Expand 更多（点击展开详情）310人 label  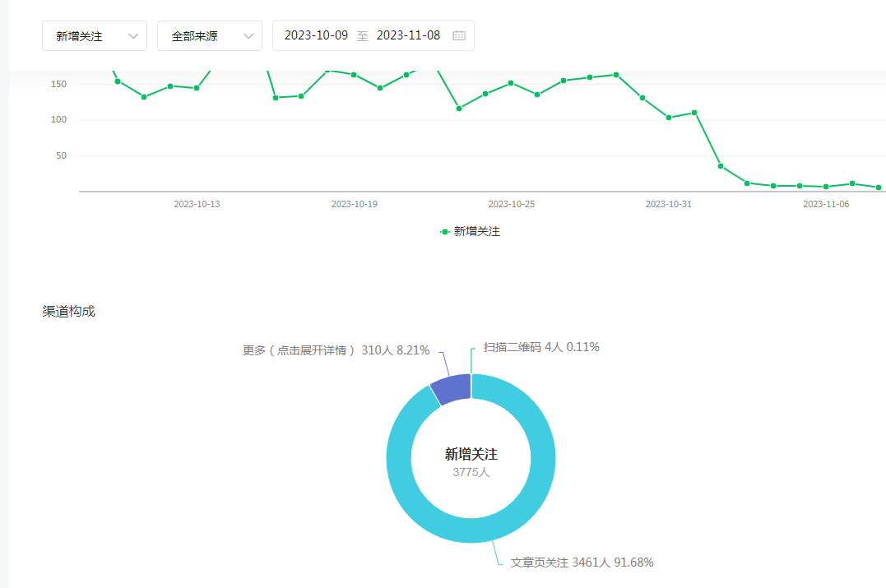336,350
